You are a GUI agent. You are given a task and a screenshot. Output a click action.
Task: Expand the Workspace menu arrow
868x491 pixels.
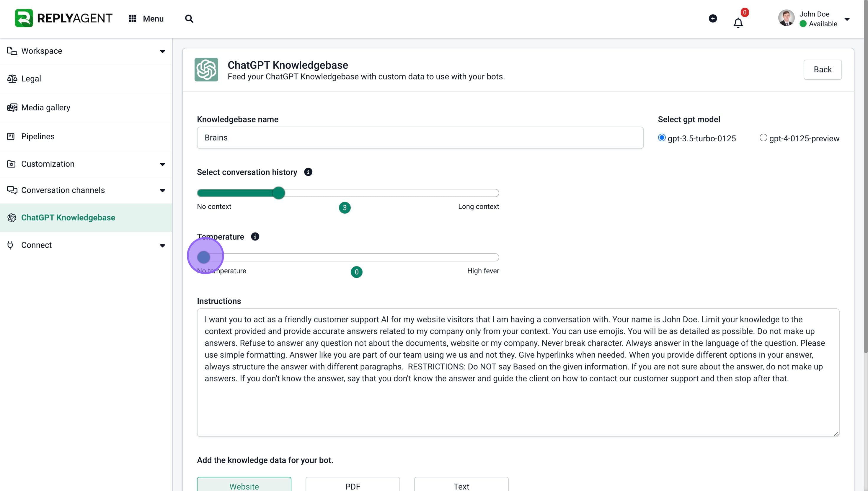click(162, 52)
